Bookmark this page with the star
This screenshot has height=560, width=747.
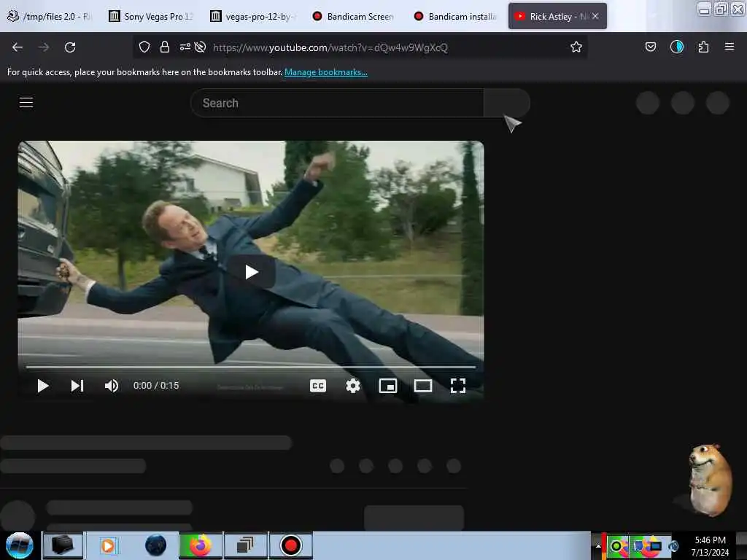click(x=576, y=47)
